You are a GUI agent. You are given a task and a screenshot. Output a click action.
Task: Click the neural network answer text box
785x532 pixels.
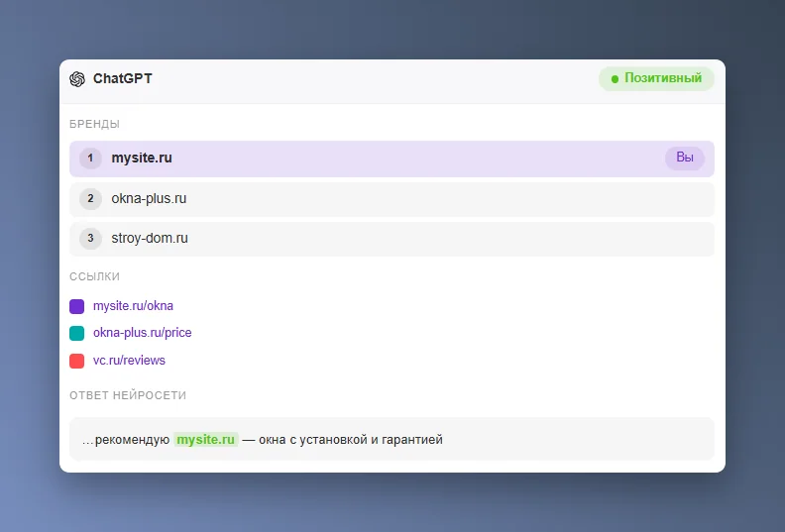[392, 439]
